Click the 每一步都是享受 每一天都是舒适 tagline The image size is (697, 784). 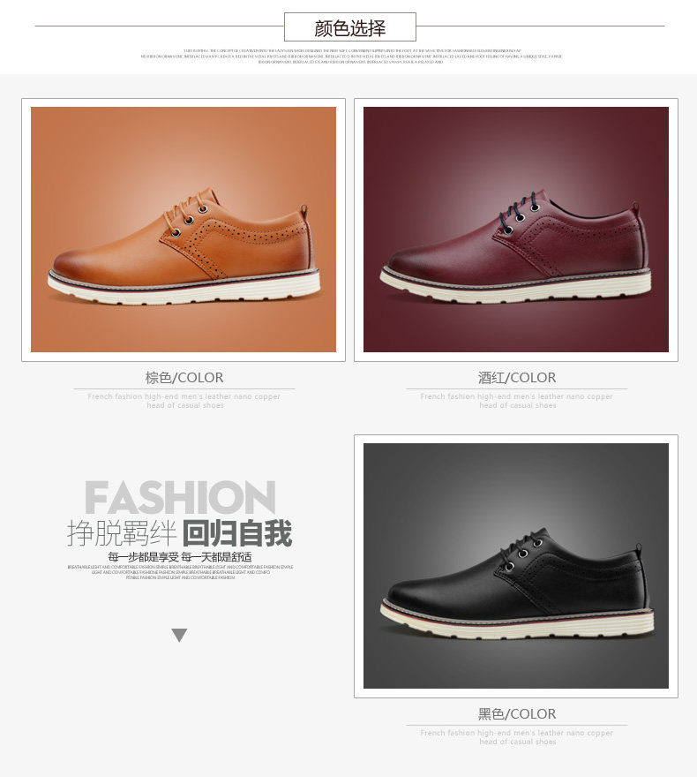pos(180,556)
